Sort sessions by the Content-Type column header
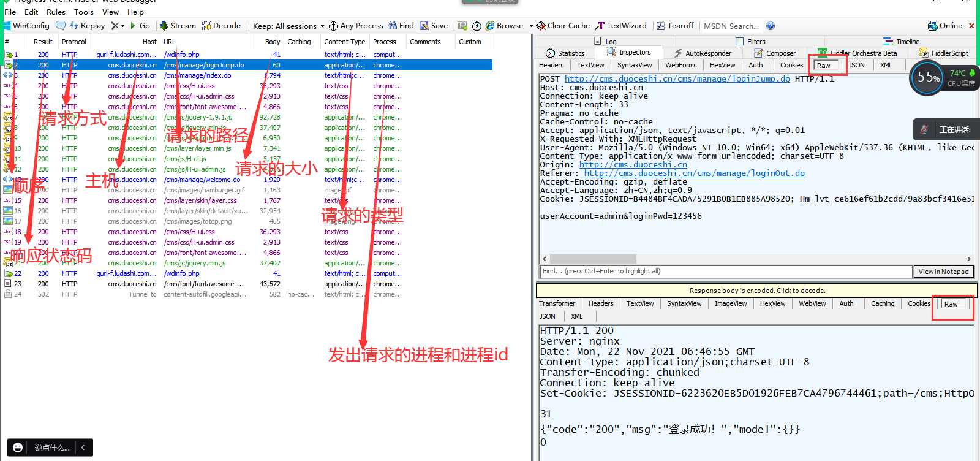Image resolution: width=980 pixels, height=461 pixels. pyautogui.click(x=344, y=42)
